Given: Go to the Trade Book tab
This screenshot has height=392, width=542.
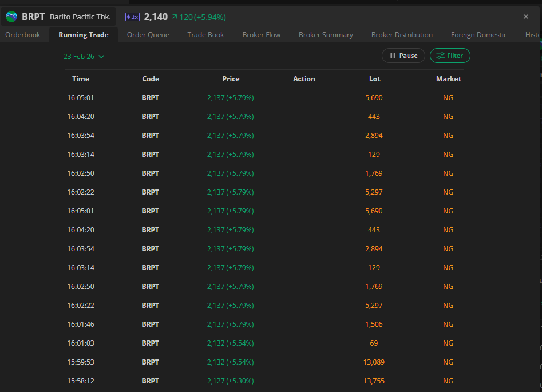Looking at the screenshot, I should (x=205, y=35).
